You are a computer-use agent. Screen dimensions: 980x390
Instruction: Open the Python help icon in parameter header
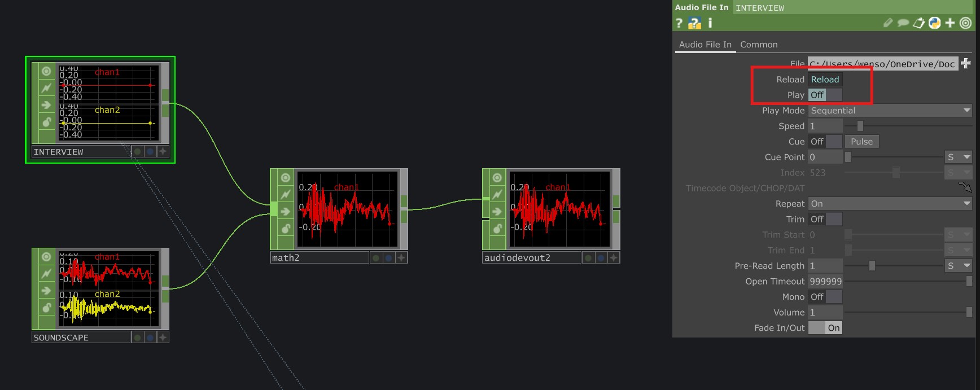point(694,23)
